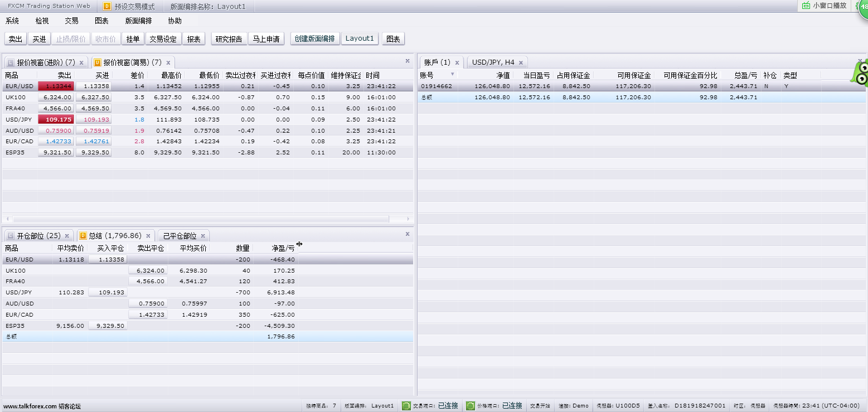
Task: Click the 开仓部位 tab icon
Action: 11,236
